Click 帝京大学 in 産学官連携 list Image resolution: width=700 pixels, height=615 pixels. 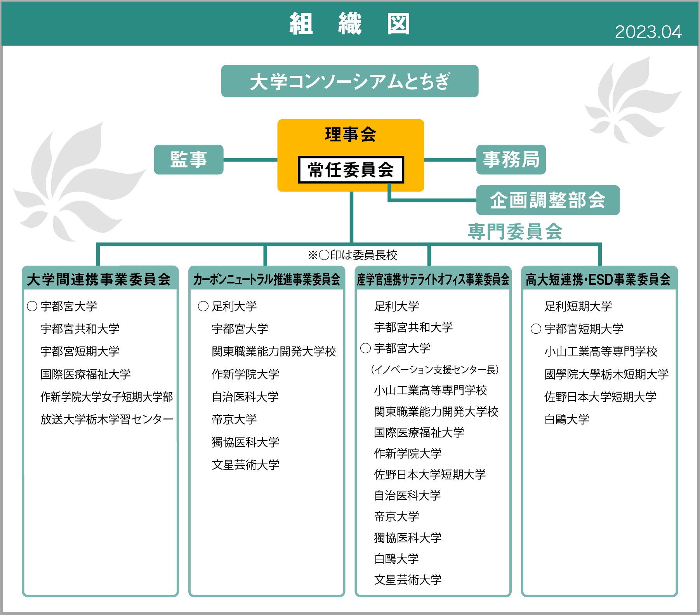[396, 516]
